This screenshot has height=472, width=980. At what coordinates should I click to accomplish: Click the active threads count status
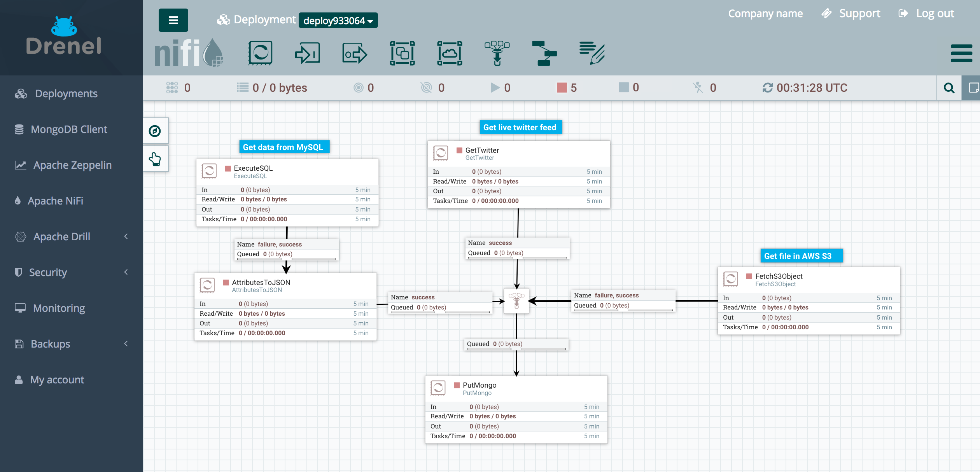pos(178,88)
